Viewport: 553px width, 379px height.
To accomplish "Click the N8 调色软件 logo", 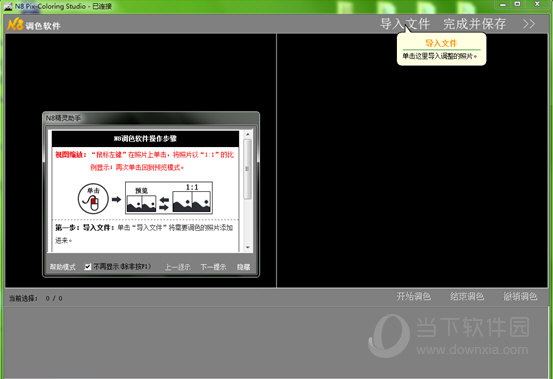I will pos(34,25).
